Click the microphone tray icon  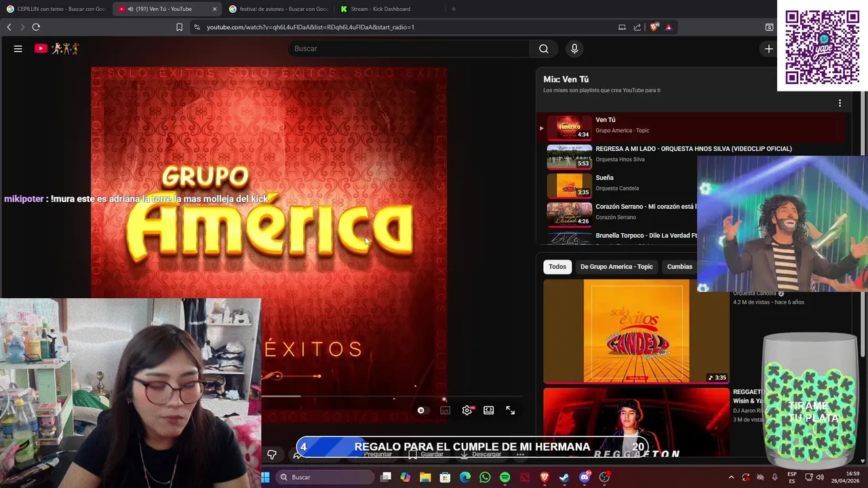[x=775, y=477]
